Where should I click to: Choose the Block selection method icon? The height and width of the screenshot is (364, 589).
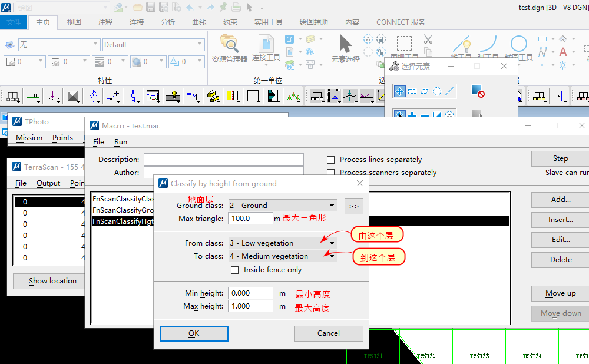[x=412, y=91]
